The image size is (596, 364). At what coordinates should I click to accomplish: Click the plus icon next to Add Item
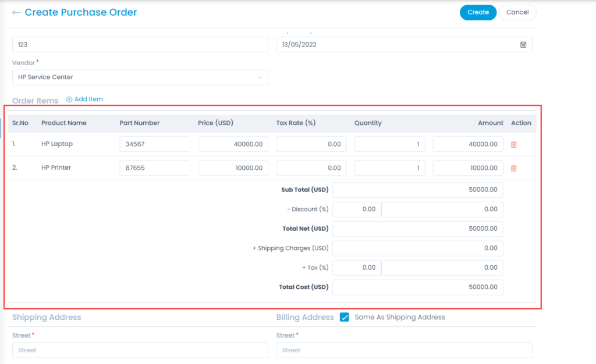tap(69, 99)
